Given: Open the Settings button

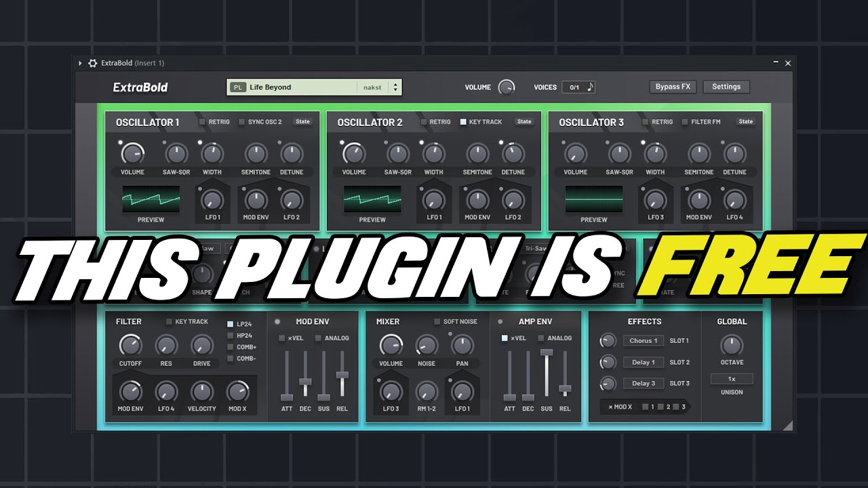Looking at the screenshot, I should click(x=726, y=87).
